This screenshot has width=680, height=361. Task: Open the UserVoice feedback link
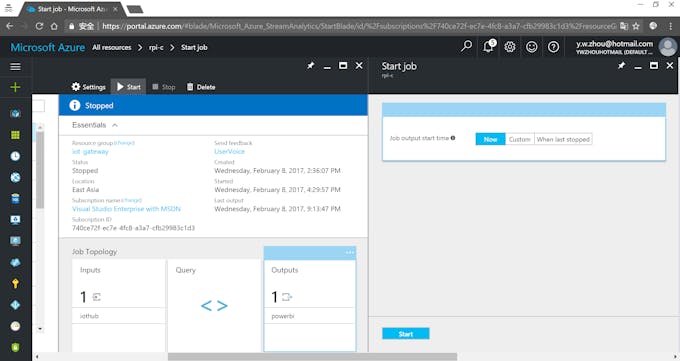229,151
